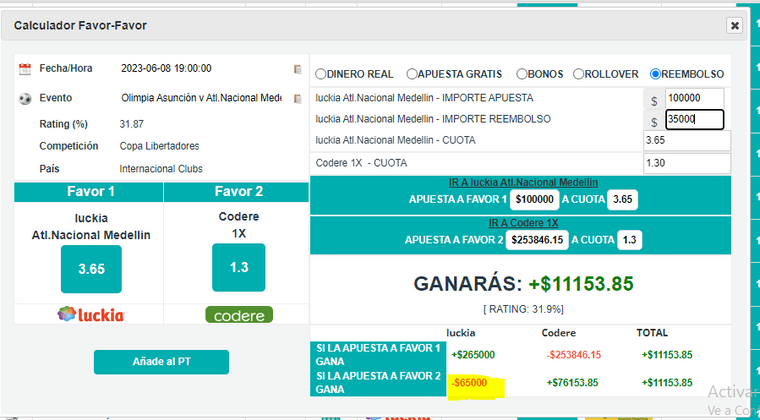
Task: Select the BONOS radio option
Action: [x=522, y=74]
